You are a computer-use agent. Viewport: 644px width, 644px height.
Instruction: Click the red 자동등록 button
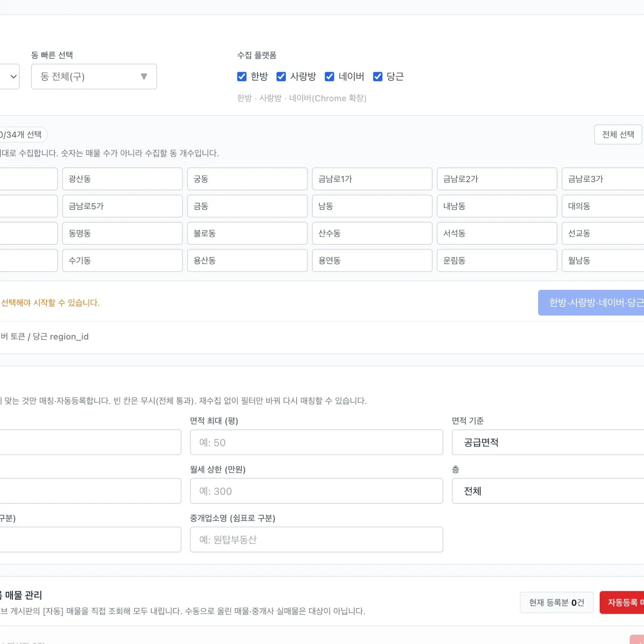tap(622, 602)
